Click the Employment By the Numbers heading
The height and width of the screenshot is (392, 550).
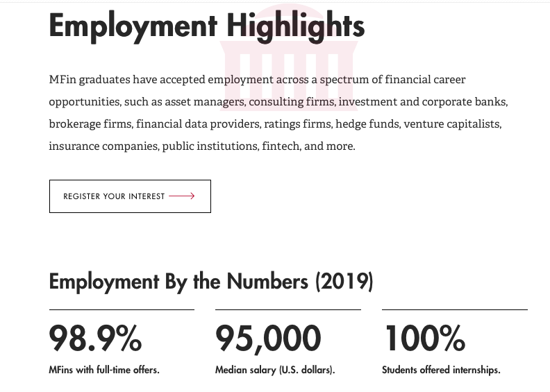coord(211,282)
